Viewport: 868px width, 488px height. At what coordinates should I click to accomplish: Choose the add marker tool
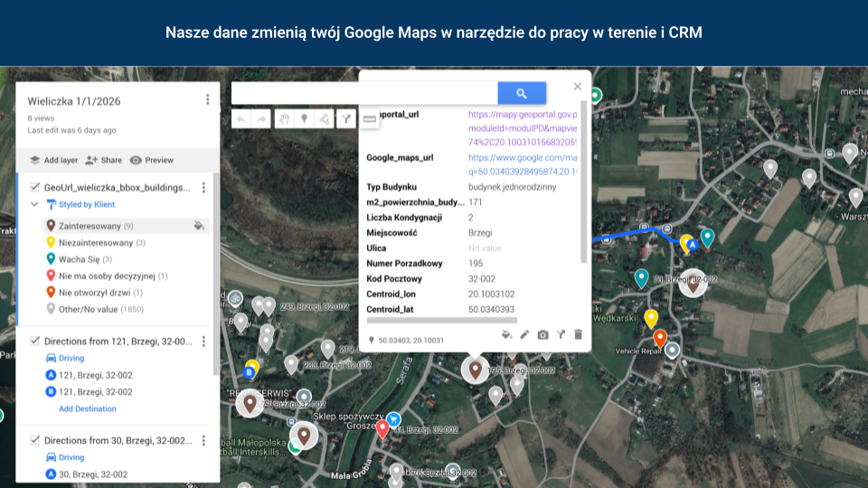coord(304,118)
